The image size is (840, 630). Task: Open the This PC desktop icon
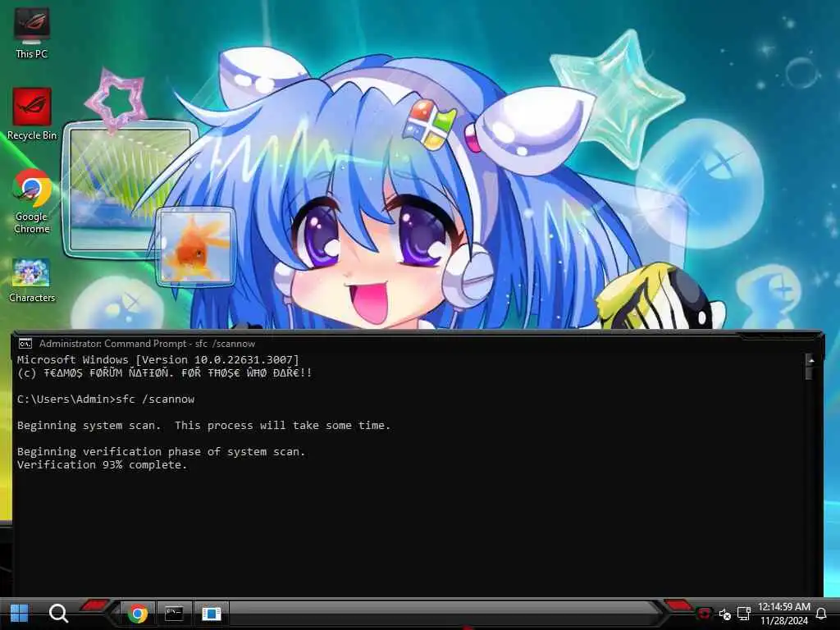(32, 33)
